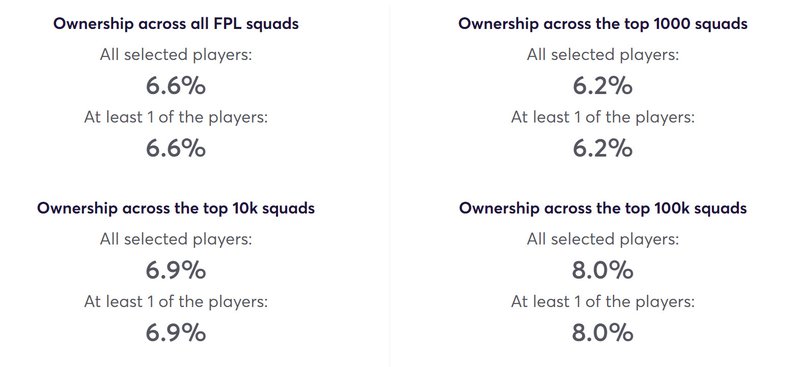800x367 pixels.
Task: Click second 6.2% value under top 1000 squads
Action: click(603, 149)
